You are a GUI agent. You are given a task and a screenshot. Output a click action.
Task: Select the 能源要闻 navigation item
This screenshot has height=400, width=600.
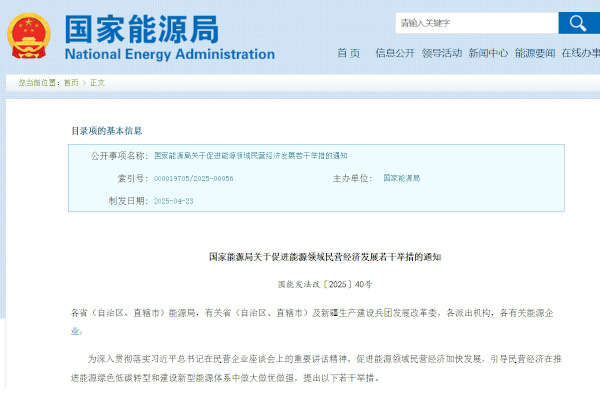(x=535, y=53)
